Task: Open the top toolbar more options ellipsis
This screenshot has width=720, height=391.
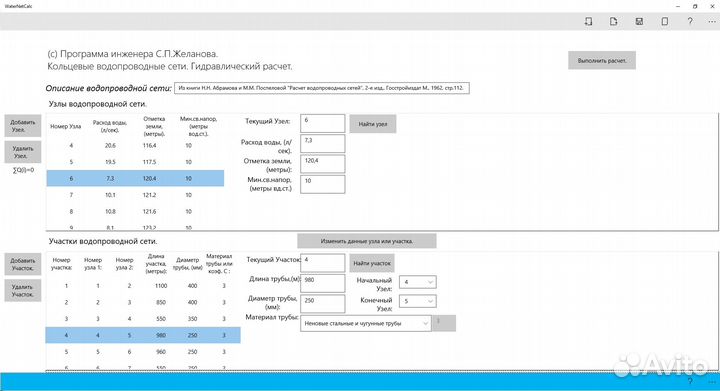Action: click(x=712, y=21)
